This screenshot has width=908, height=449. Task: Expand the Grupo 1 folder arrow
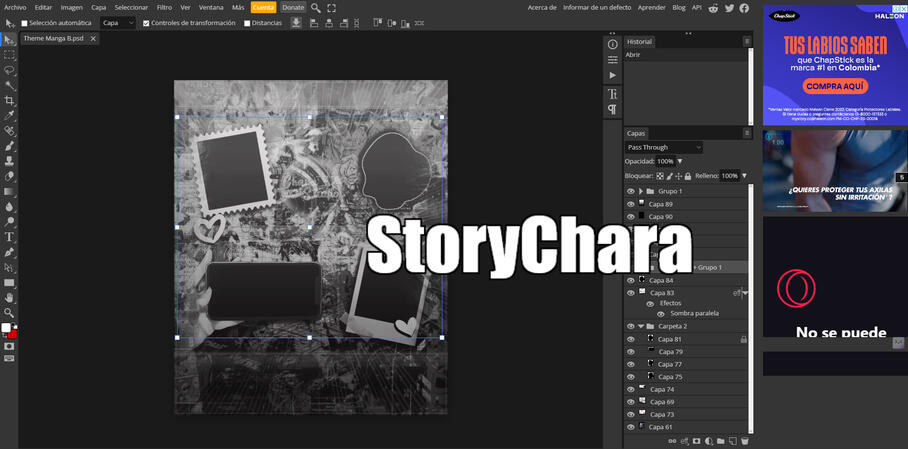(x=640, y=191)
